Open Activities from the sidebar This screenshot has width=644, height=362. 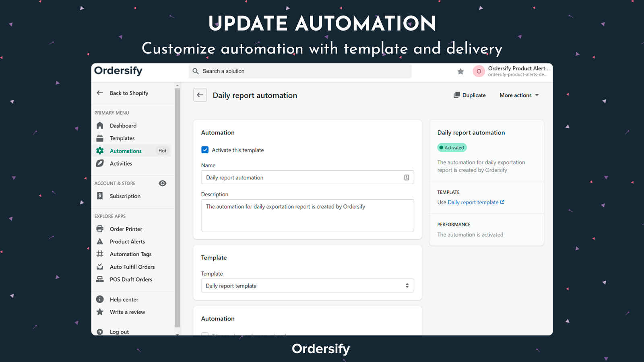pos(121,163)
